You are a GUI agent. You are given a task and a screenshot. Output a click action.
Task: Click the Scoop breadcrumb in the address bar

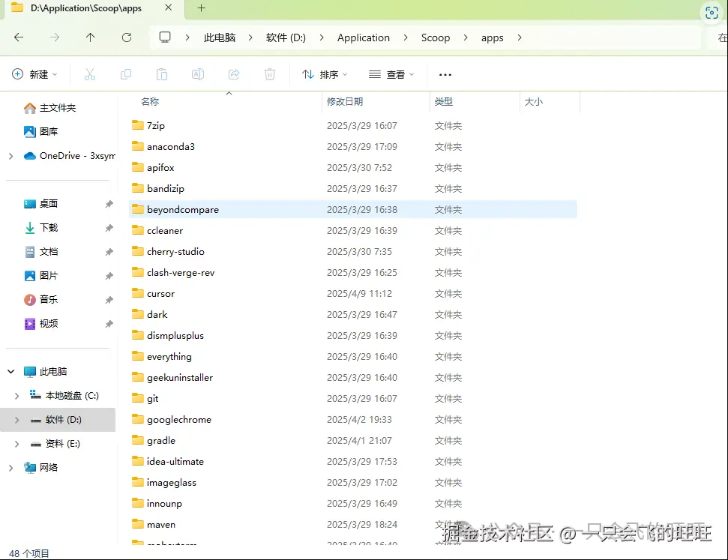435,37
